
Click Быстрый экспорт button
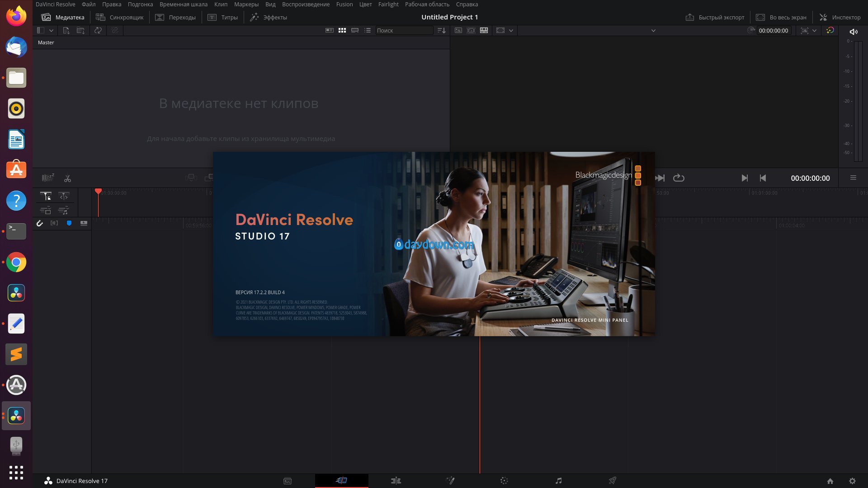715,17
